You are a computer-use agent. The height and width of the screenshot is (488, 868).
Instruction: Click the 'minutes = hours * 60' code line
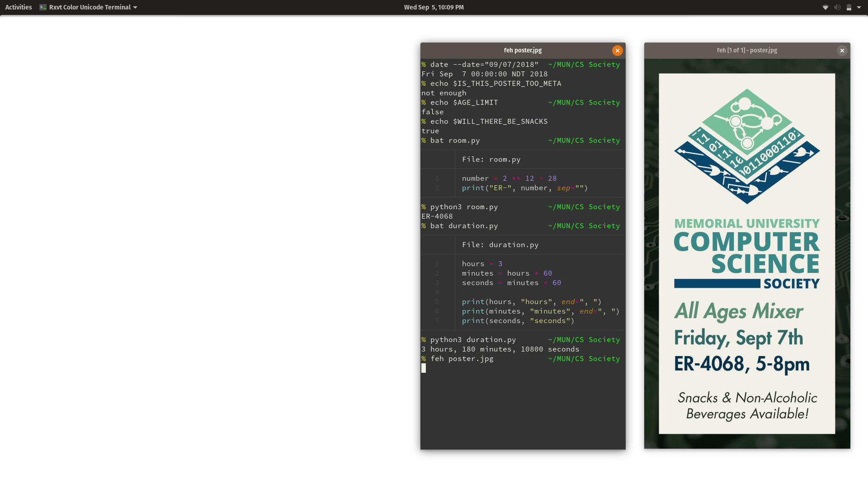507,273
